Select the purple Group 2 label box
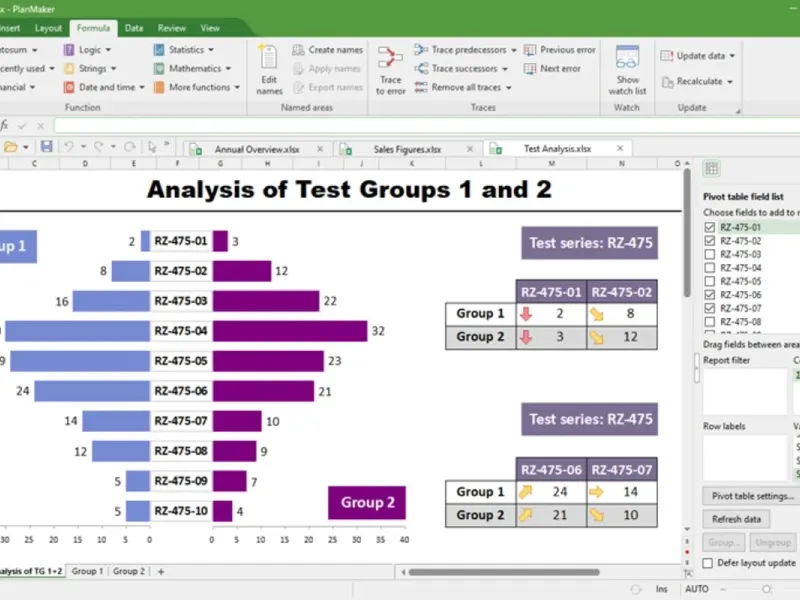The height and width of the screenshot is (600, 800). pyautogui.click(x=367, y=503)
